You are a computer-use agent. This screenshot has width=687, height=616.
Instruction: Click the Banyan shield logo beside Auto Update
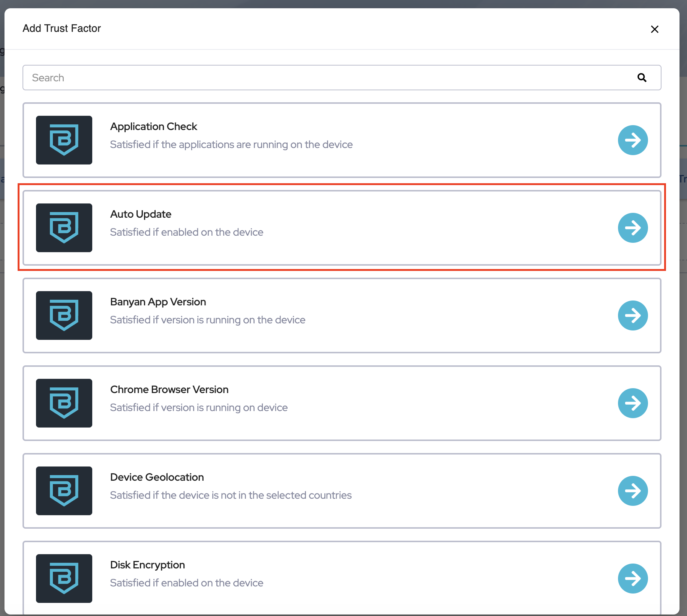point(64,228)
